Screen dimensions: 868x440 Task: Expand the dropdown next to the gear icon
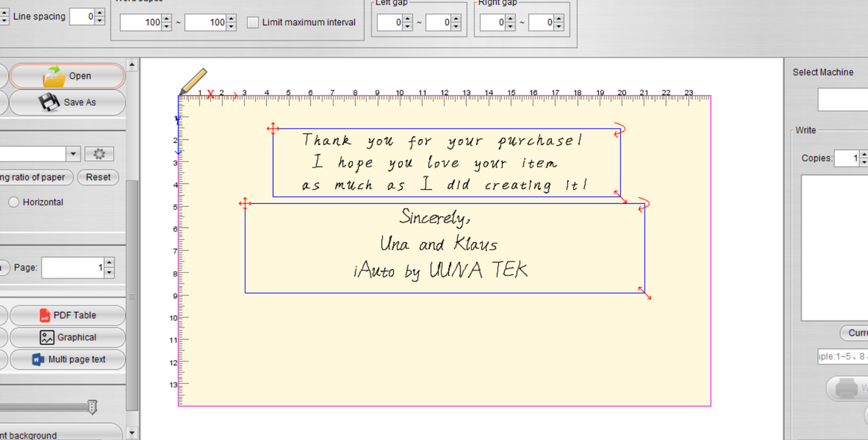pyautogui.click(x=74, y=154)
